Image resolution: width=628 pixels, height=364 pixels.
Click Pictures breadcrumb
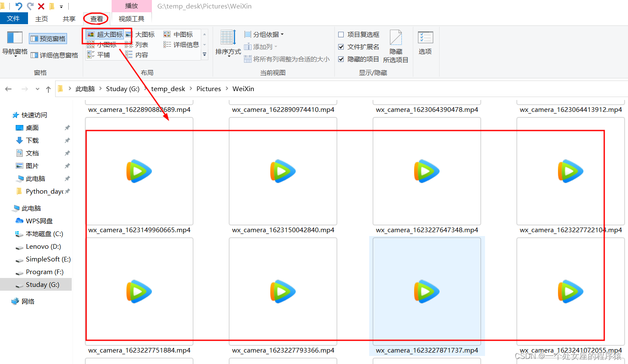pyautogui.click(x=209, y=89)
